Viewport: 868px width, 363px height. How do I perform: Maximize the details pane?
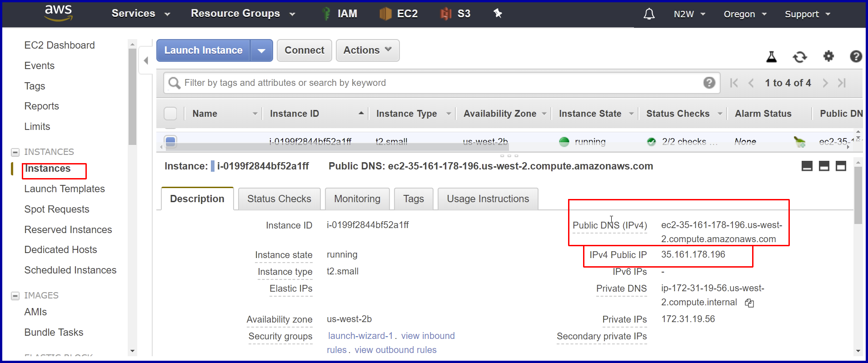click(841, 166)
